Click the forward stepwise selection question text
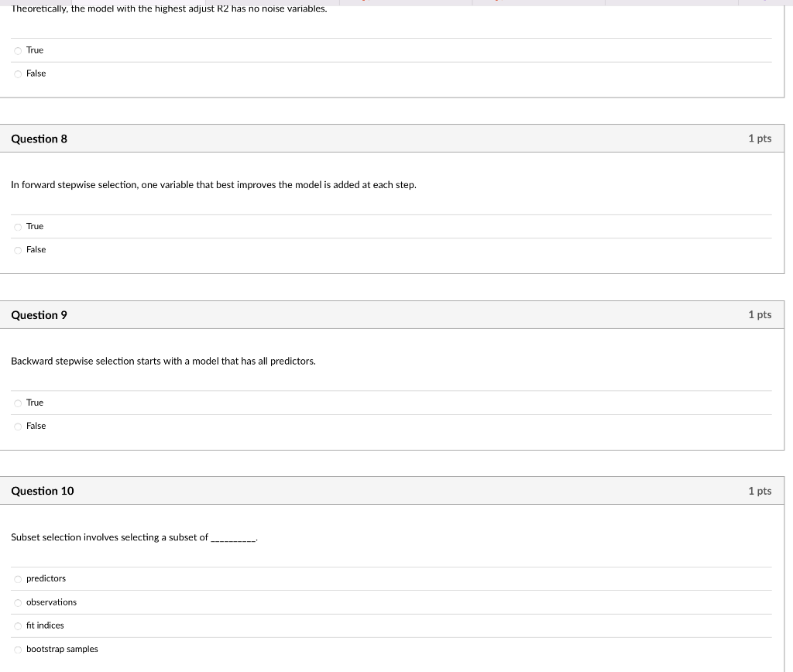 click(x=214, y=185)
